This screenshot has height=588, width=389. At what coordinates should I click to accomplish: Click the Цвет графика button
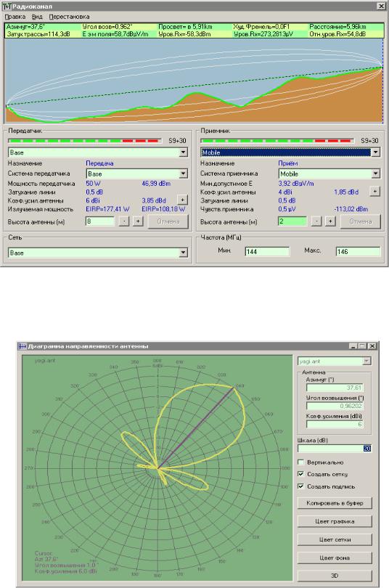click(x=335, y=521)
